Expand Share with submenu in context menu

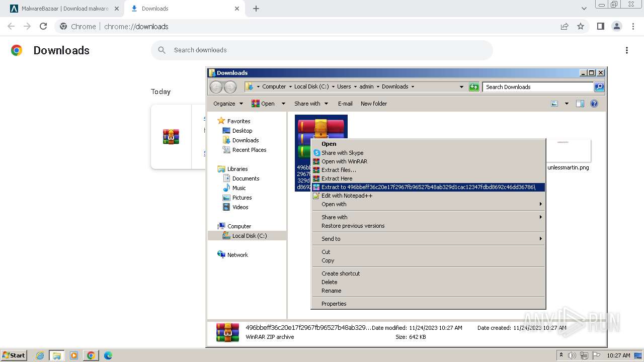pos(428,217)
